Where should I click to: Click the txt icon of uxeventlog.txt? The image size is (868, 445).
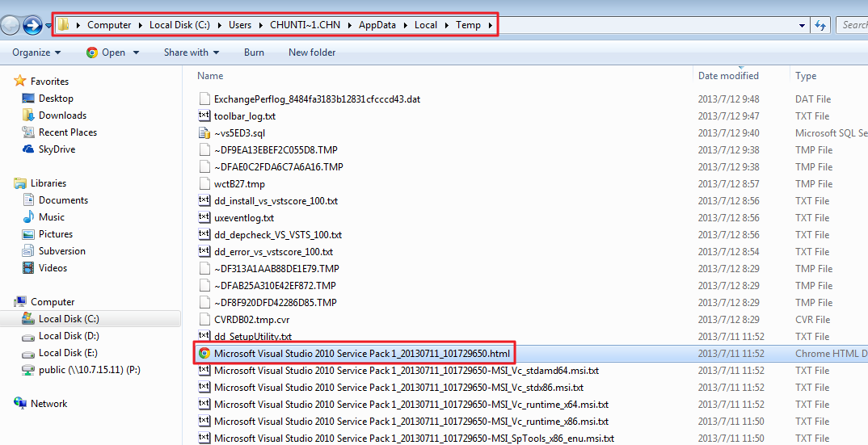click(204, 217)
